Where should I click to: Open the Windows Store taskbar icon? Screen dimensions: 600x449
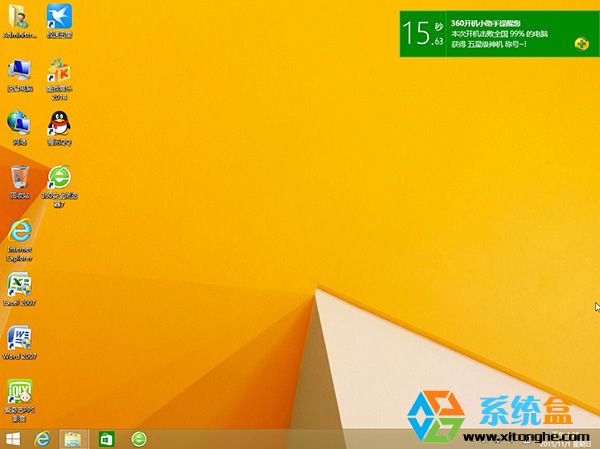coord(106,439)
